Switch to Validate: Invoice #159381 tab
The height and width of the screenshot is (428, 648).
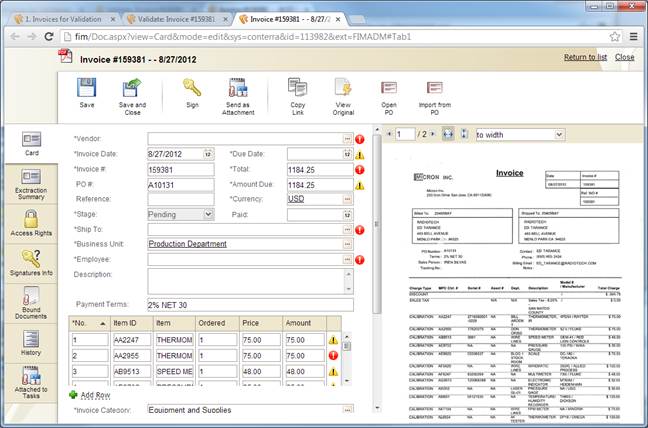[178, 19]
